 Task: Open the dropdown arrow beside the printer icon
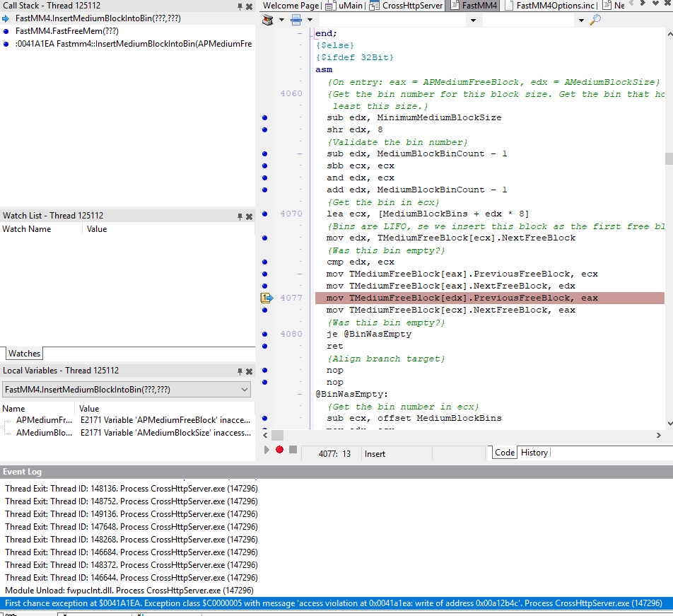(281, 20)
